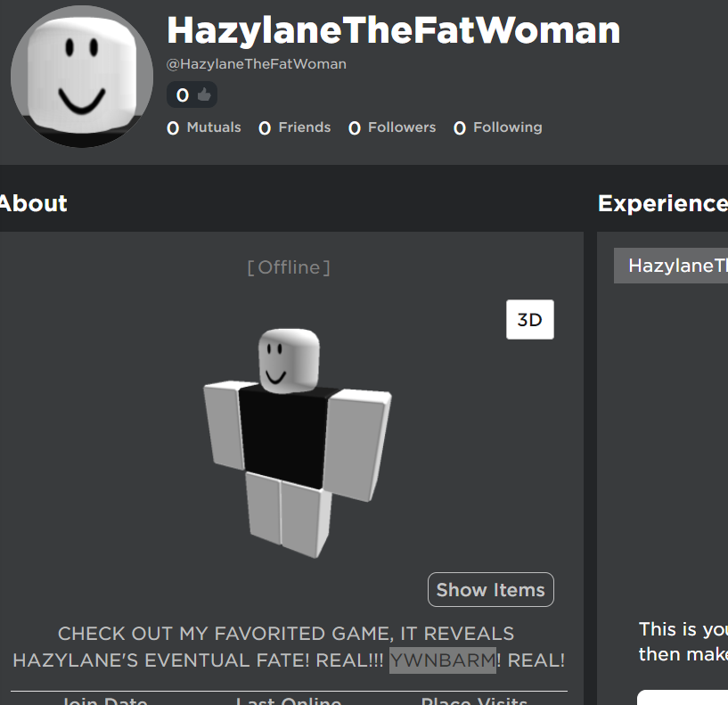Click the Show Items button
Image resolution: width=728 pixels, height=705 pixels.
tap(491, 589)
